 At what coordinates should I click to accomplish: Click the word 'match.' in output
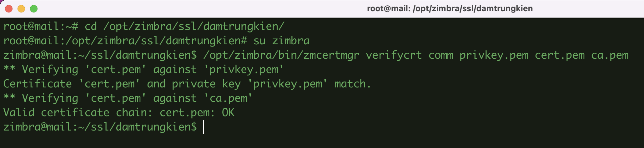pyautogui.click(x=353, y=84)
